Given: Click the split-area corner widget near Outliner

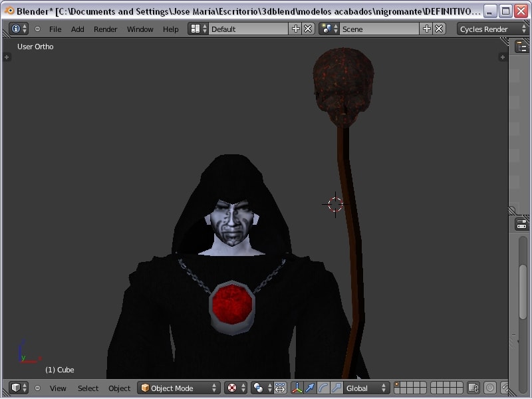Looking at the screenshot, I should (505, 42).
